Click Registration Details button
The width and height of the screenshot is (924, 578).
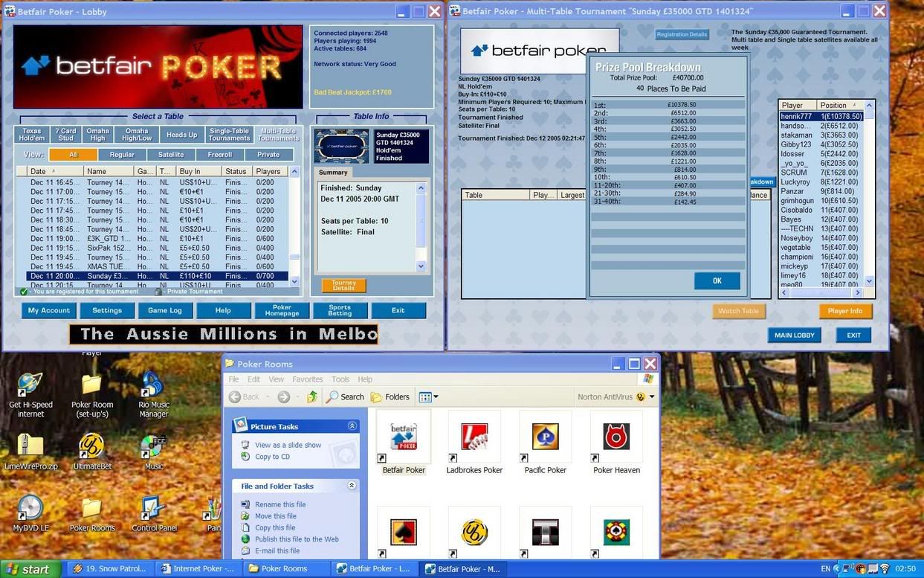click(x=682, y=34)
